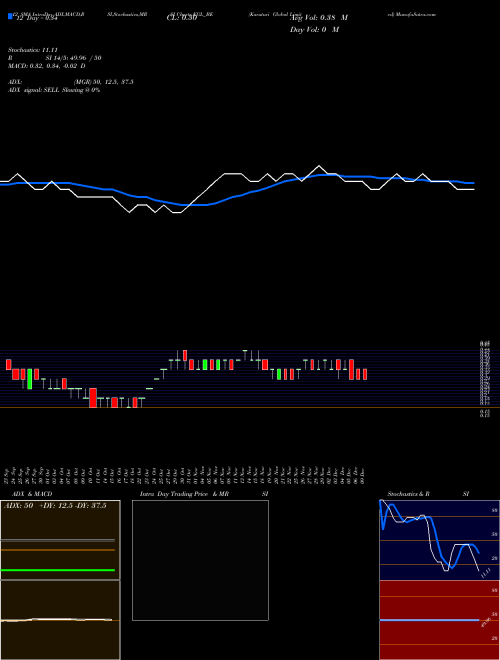Viewport: 500px width, 660px height.
Task: Click the "MACD: 0.32, 0.34, -0.02 D" line
Action: (47, 66)
